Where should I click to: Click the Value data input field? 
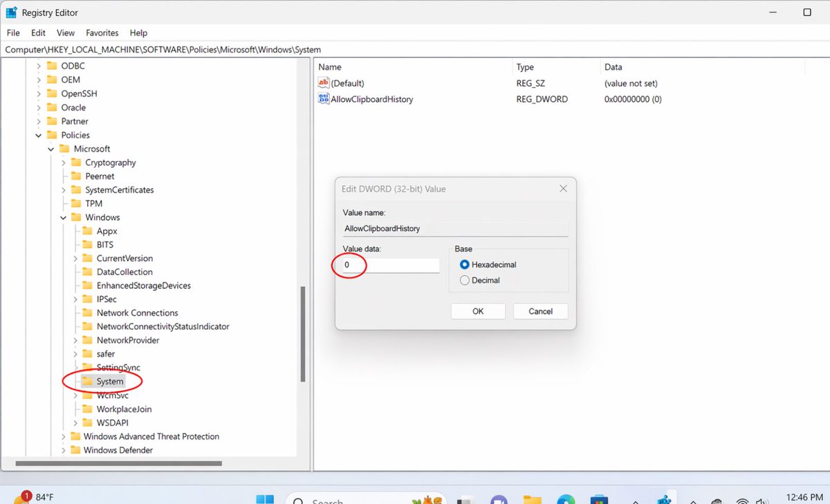pyautogui.click(x=391, y=265)
